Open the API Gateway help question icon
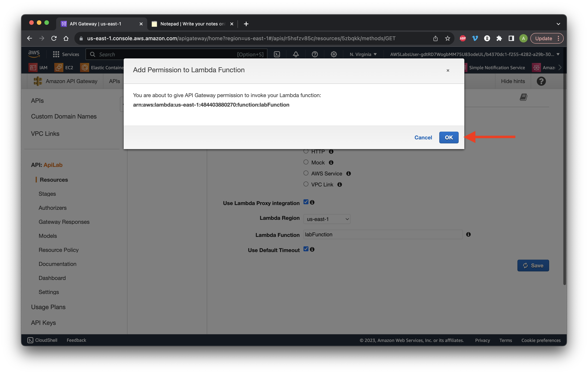The image size is (588, 374). click(x=541, y=81)
